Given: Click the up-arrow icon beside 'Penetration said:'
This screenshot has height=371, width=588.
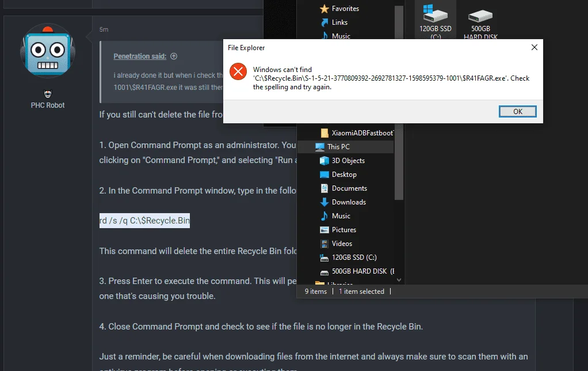Looking at the screenshot, I should coord(174,56).
